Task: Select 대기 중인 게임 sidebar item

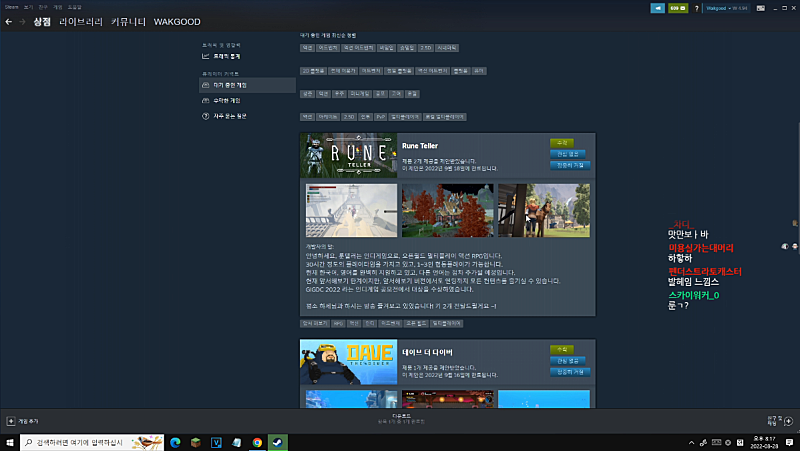Action: (247, 85)
